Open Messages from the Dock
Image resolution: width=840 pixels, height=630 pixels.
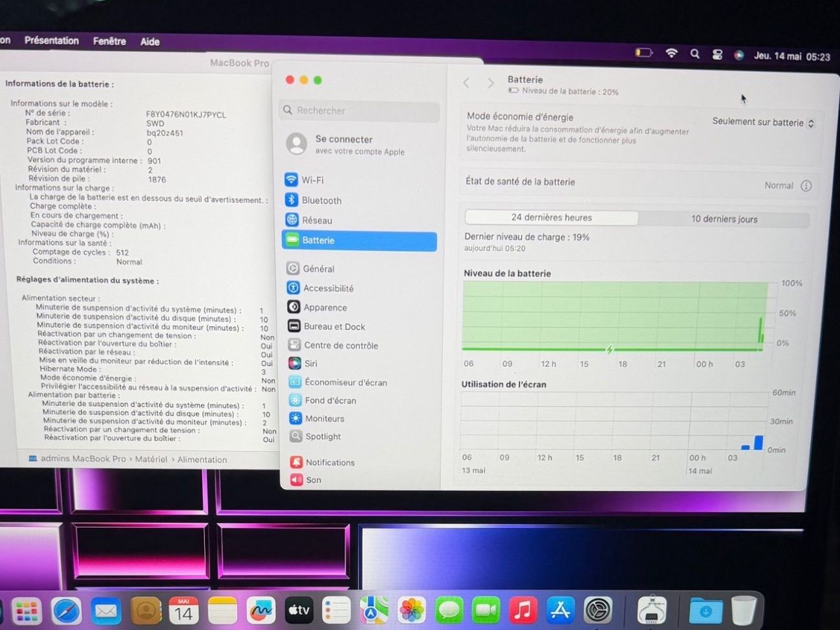(449, 610)
